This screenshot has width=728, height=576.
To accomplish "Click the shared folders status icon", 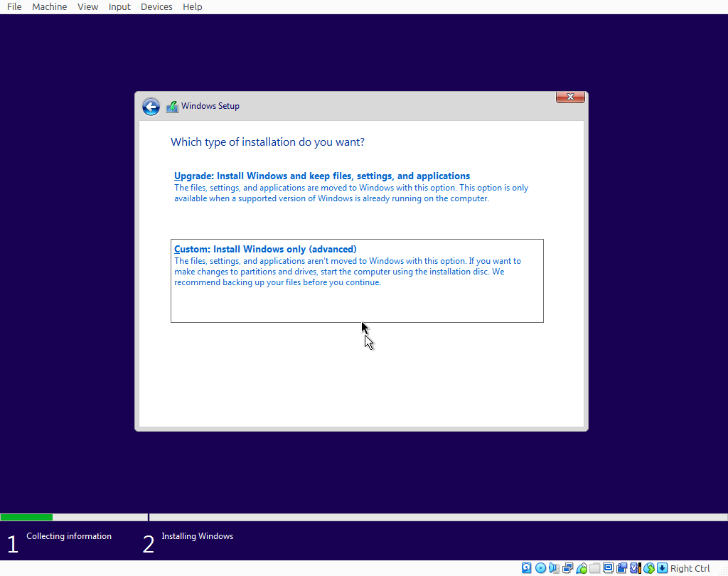I will (595, 568).
